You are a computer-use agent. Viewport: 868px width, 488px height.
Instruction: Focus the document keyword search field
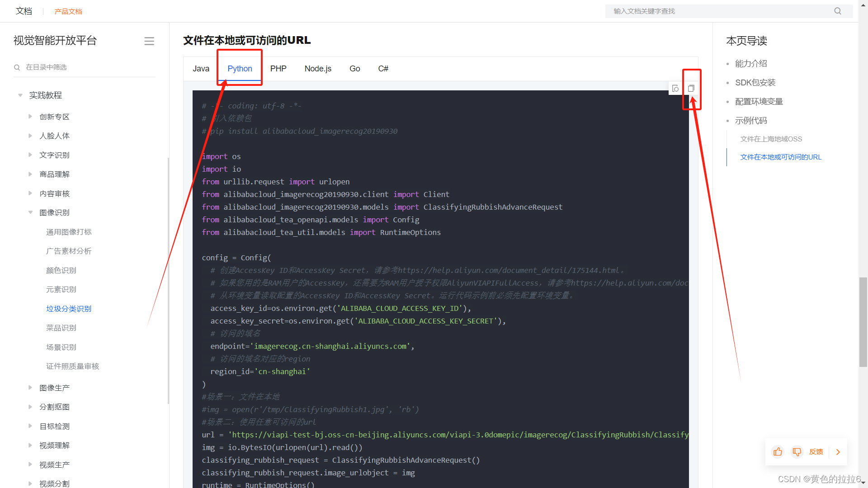729,11
